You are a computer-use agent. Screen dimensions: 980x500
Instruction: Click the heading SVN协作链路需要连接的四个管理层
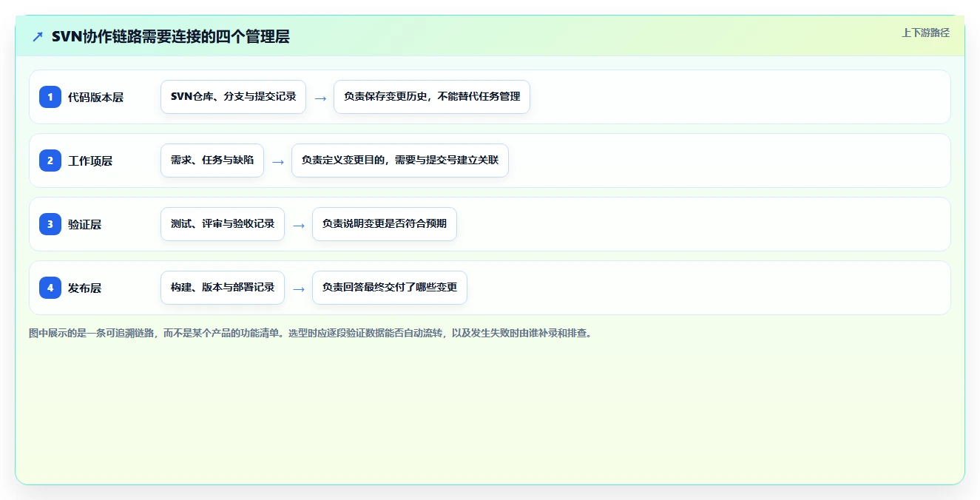click(x=171, y=37)
